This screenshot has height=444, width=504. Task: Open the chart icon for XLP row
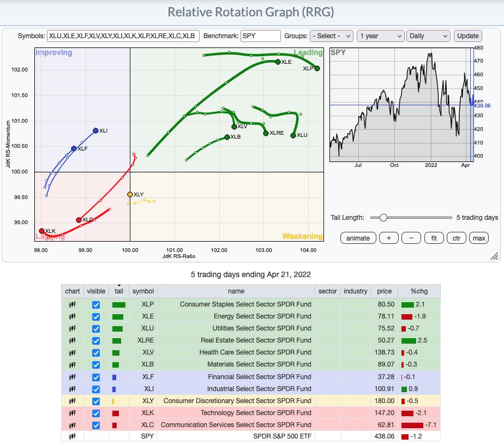(x=73, y=304)
